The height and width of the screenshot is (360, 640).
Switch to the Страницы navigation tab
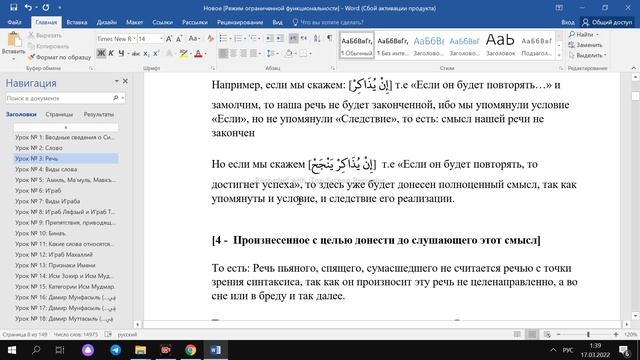click(59, 114)
